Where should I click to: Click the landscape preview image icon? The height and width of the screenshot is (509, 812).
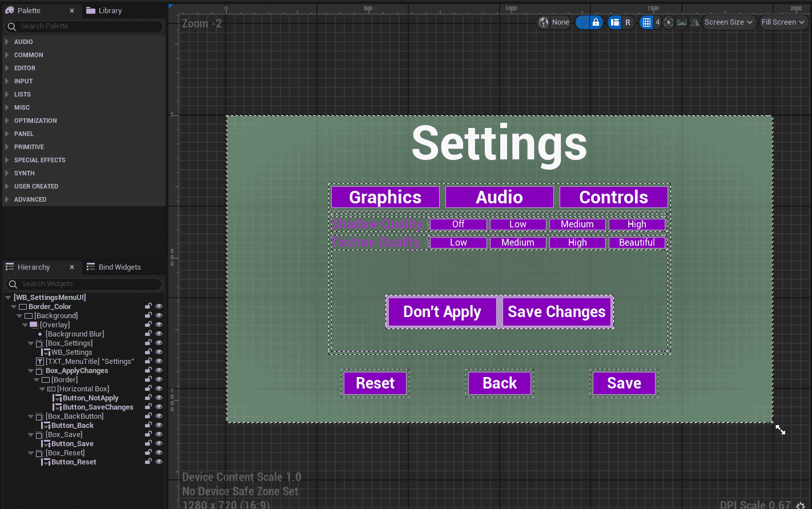tap(682, 22)
